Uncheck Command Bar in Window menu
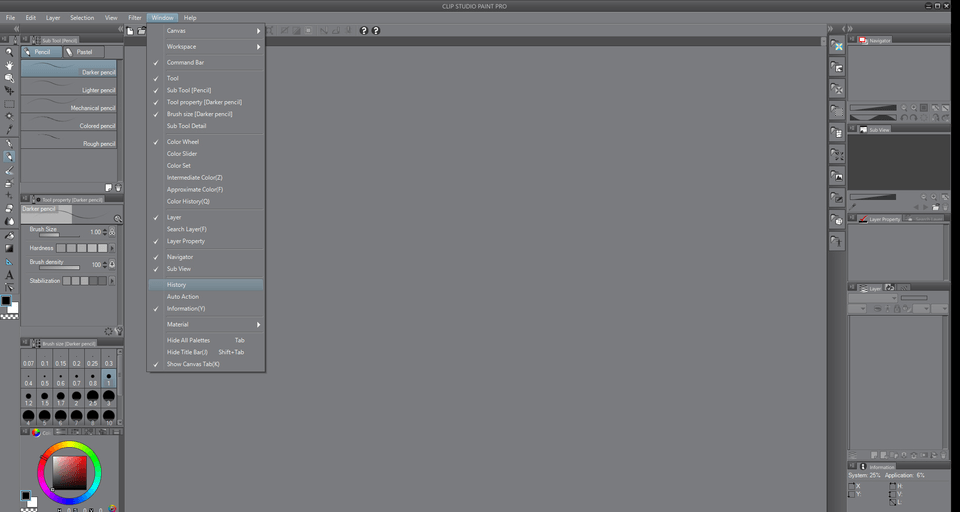The width and height of the screenshot is (960, 512). click(206, 62)
